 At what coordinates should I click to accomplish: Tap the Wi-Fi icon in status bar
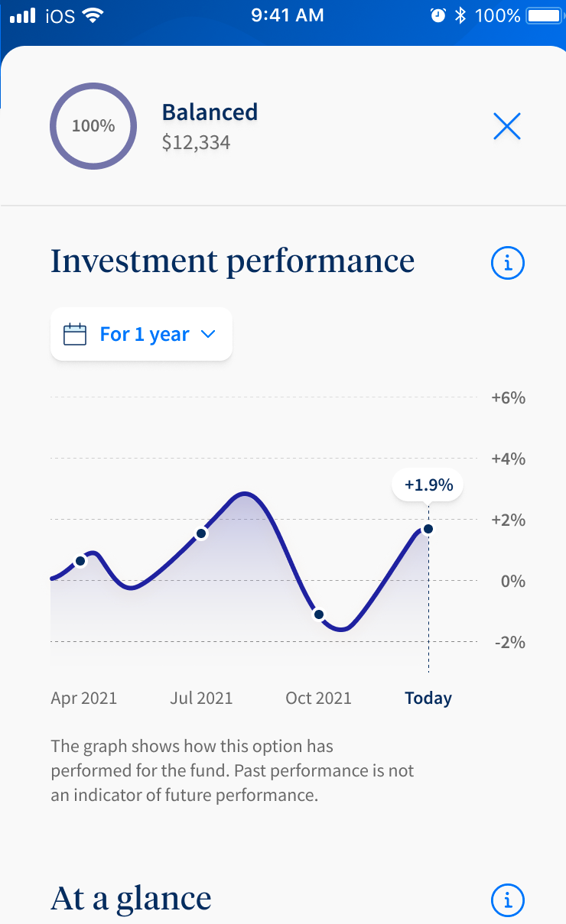93,15
